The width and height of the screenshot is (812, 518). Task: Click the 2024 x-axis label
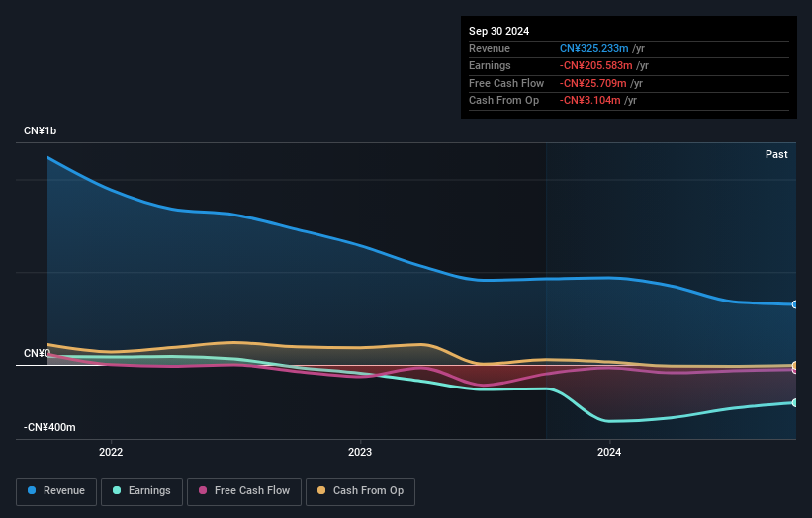tap(609, 453)
